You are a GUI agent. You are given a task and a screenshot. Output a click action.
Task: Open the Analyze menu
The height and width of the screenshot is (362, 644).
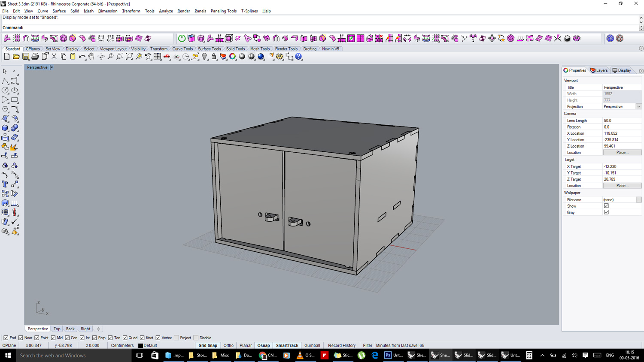(x=166, y=11)
